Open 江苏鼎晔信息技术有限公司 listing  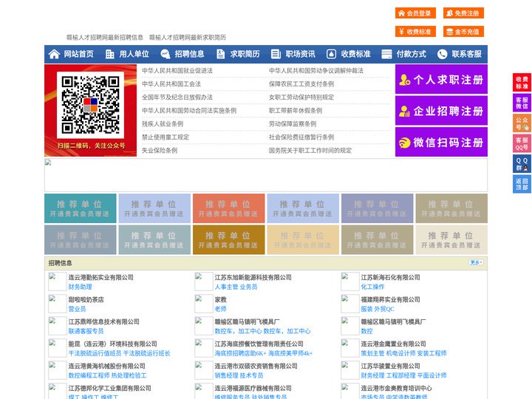(104, 321)
